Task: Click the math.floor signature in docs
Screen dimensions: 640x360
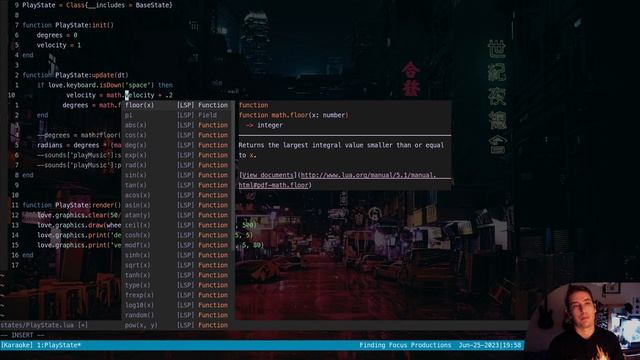Action: click(x=293, y=115)
